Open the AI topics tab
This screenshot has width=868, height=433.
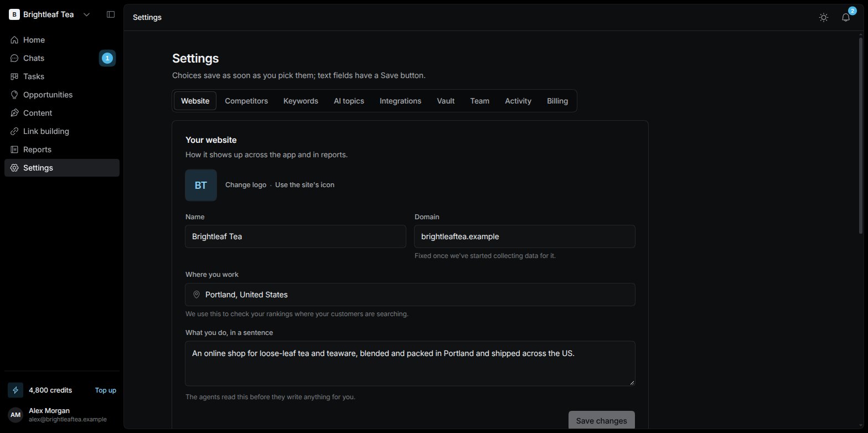(349, 101)
